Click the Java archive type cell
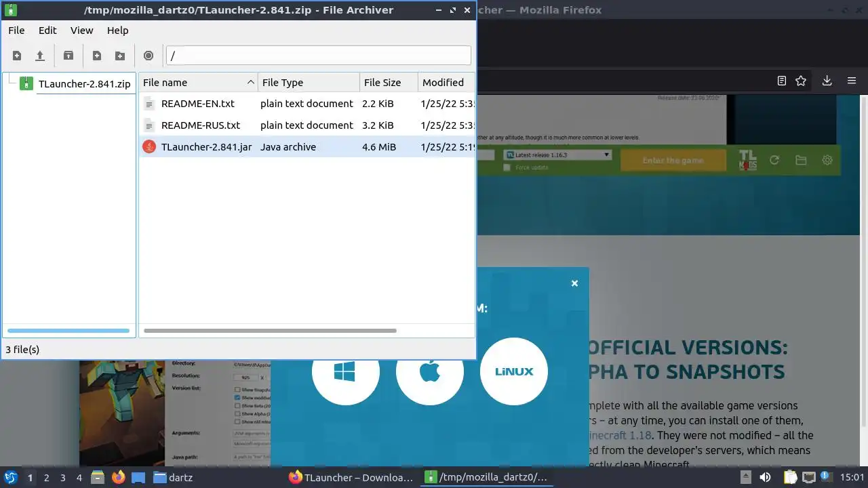 (x=288, y=147)
